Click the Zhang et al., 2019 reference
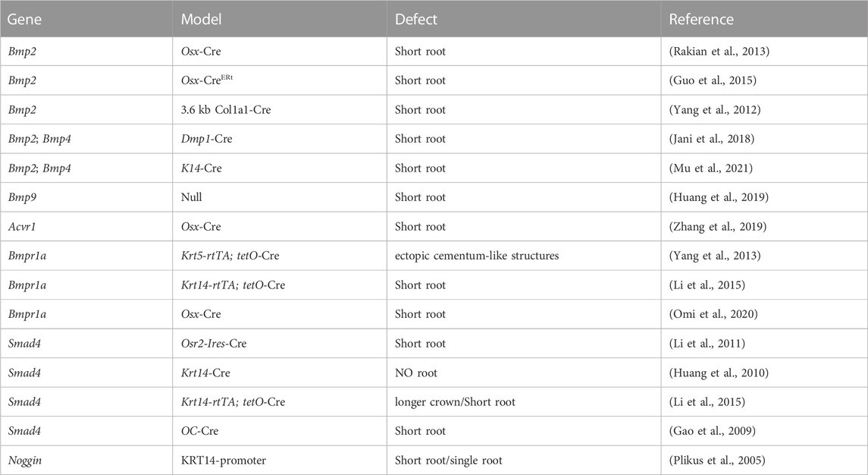This screenshot has height=475, width=868. [x=717, y=226]
